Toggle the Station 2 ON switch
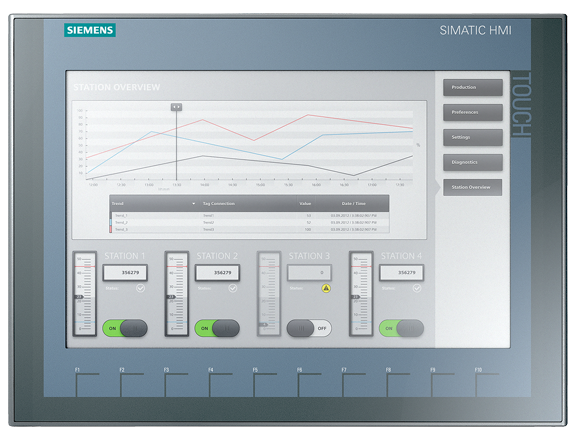Image resolution: width=579 pixels, height=441 pixels. pyautogui.click(x=217, y=328)
